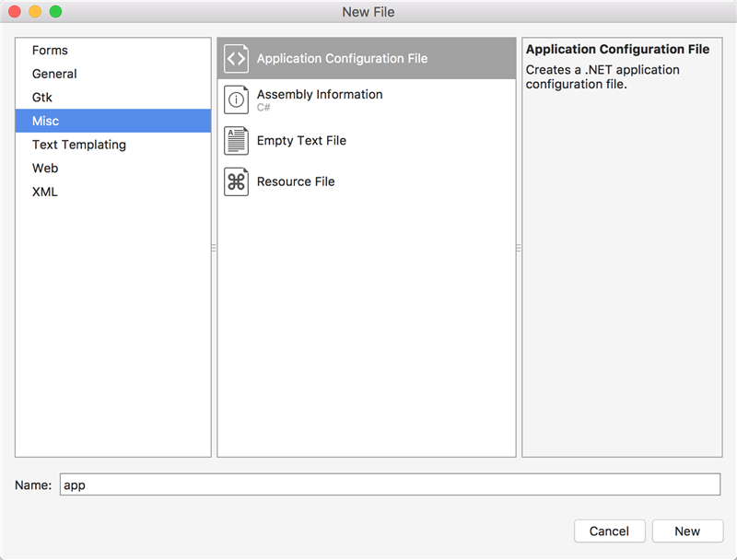Close the New File dialog via the red button

point(15,11)
